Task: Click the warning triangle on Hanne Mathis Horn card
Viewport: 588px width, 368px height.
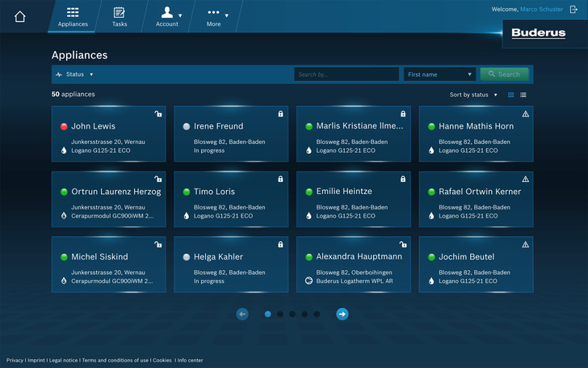Action: click(x=525, y=114)
